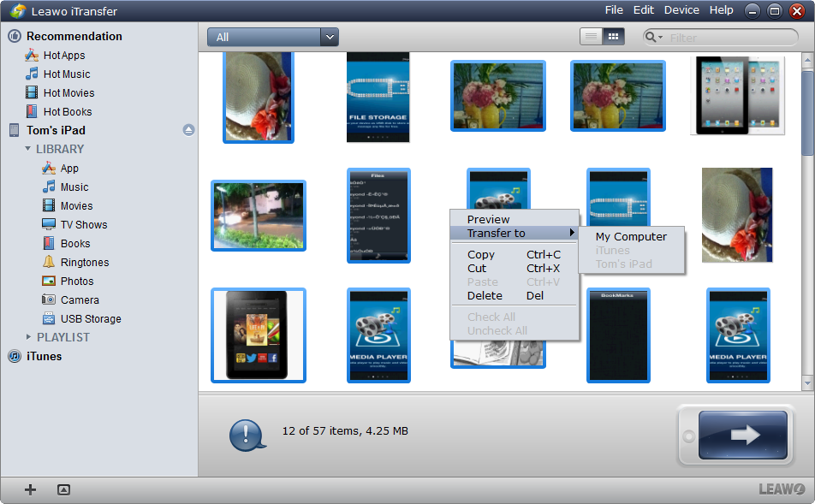
Task: Collapse the LIBRARY tree section
Action: (x=28, y=149)
